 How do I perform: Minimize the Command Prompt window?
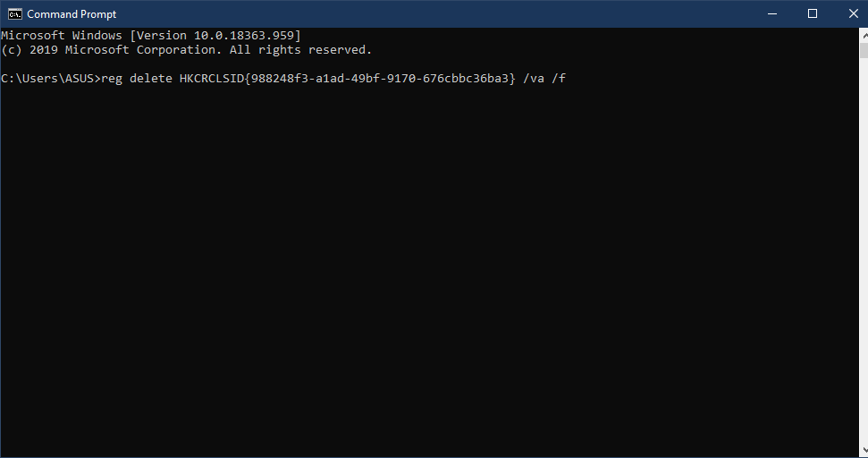(x=772, y=13)
